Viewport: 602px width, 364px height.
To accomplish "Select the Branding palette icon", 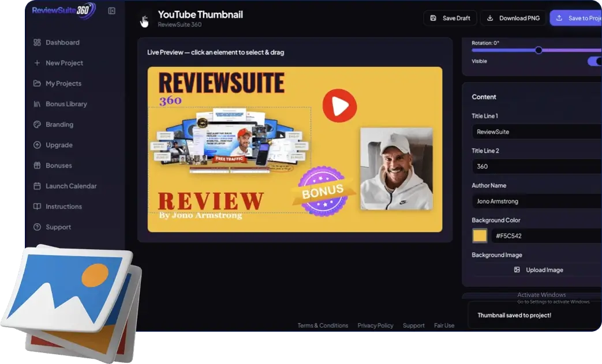I will pos(36,124).
